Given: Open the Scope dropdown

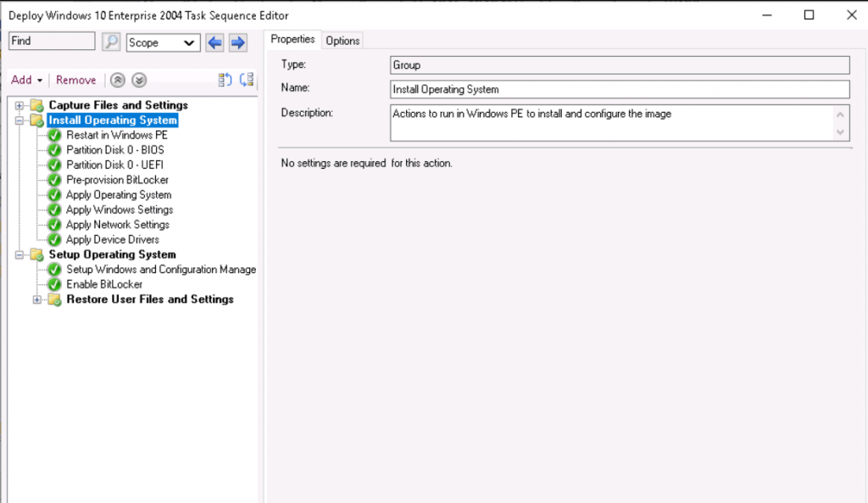Looking at the screenshot, I should pyautogui.click(x=164, y=42).
